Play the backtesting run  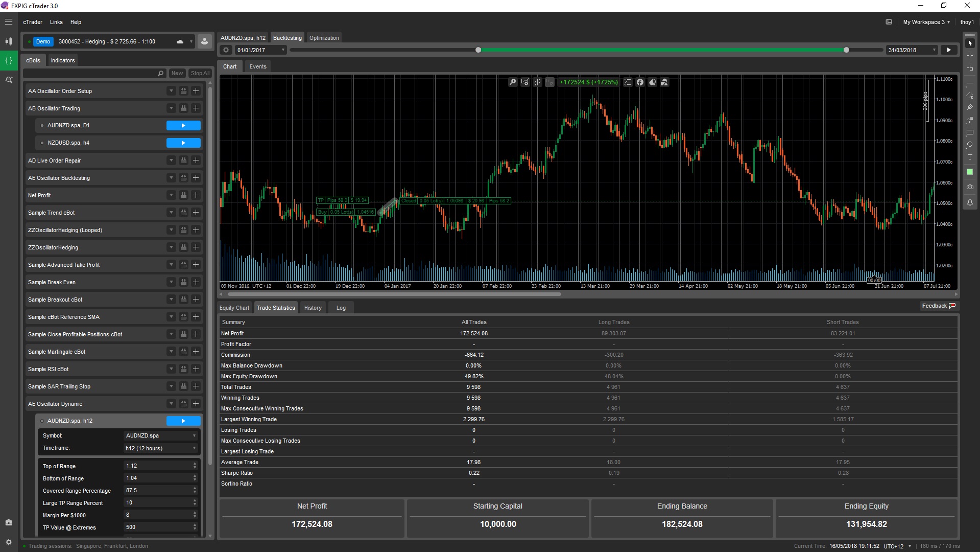pyautogui.click(x=949, y=50)
